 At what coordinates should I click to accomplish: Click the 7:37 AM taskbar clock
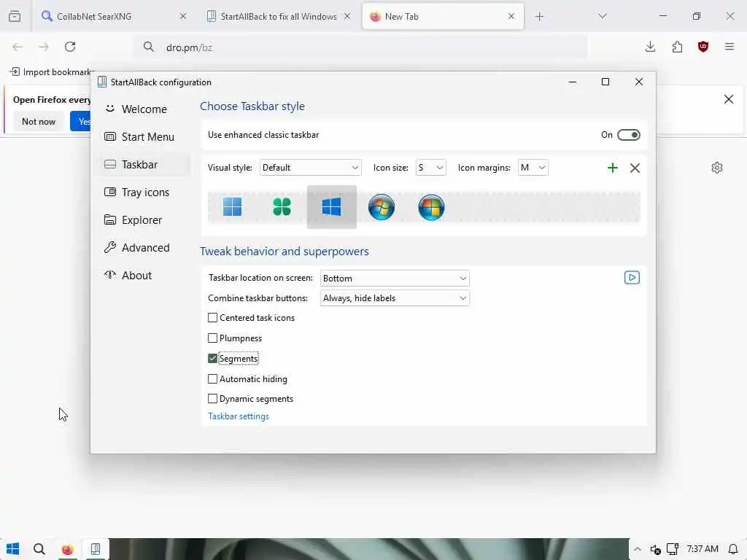[703, 549]
